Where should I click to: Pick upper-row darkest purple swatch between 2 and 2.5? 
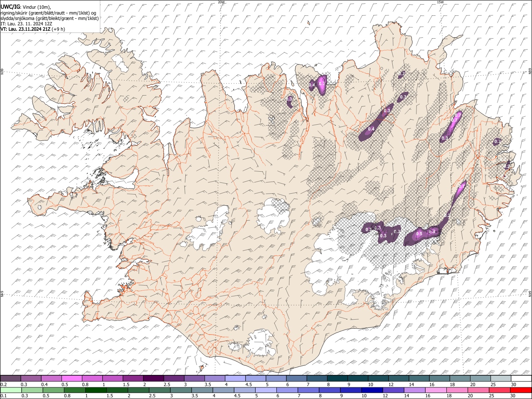(x=153, y=378)
